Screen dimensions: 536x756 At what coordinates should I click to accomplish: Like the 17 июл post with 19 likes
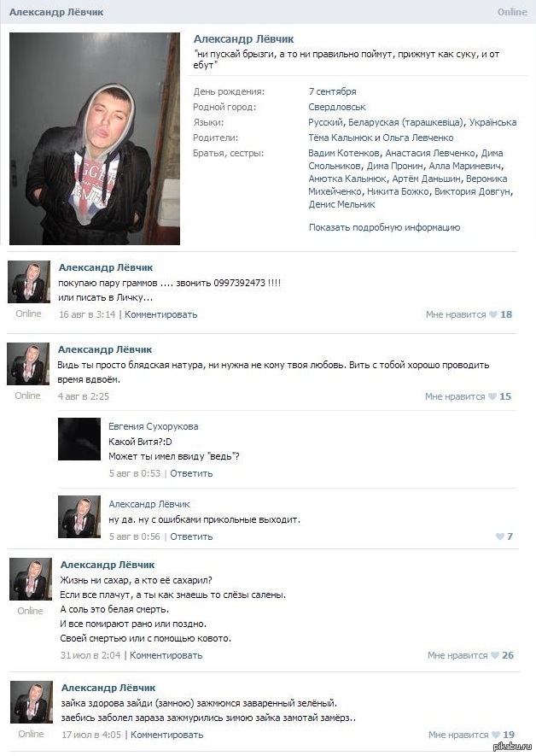point(496,735)
